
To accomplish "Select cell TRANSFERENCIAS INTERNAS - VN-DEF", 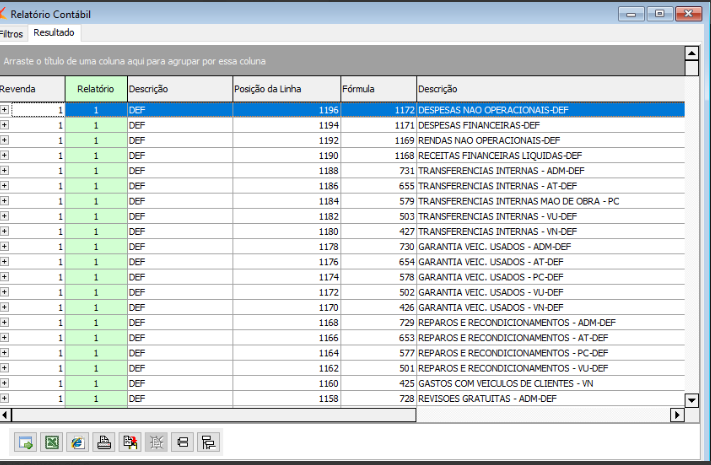I will [x=550, y=231].
